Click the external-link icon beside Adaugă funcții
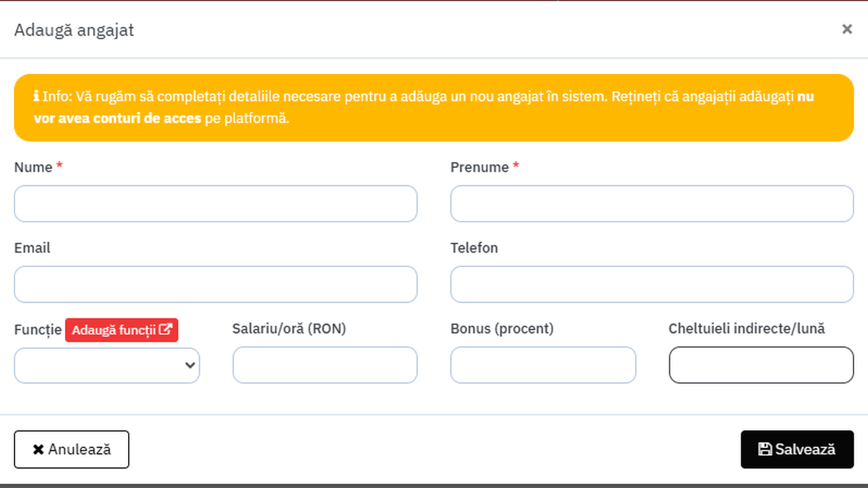This screenshot has width=868, height=488. pyautogui.click(x=166, y=329)
